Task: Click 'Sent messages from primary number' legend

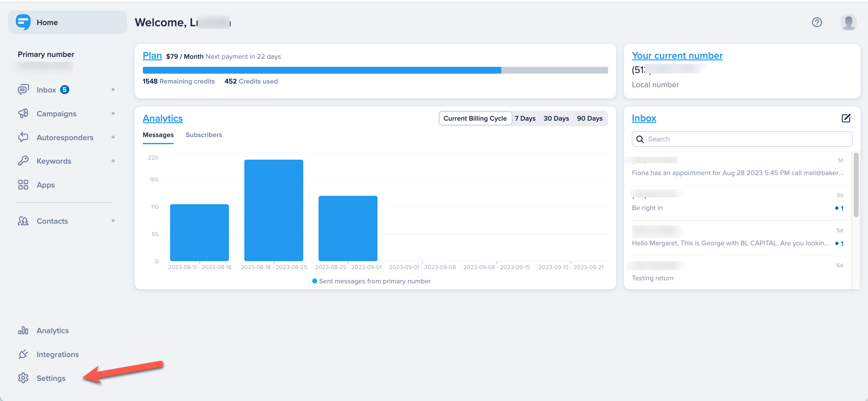Action: [x=371, y=281]
